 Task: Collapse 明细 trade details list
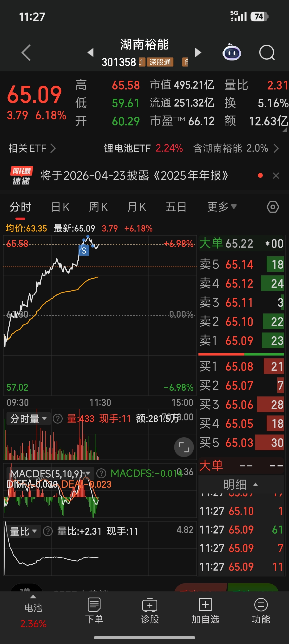[241, 485]
